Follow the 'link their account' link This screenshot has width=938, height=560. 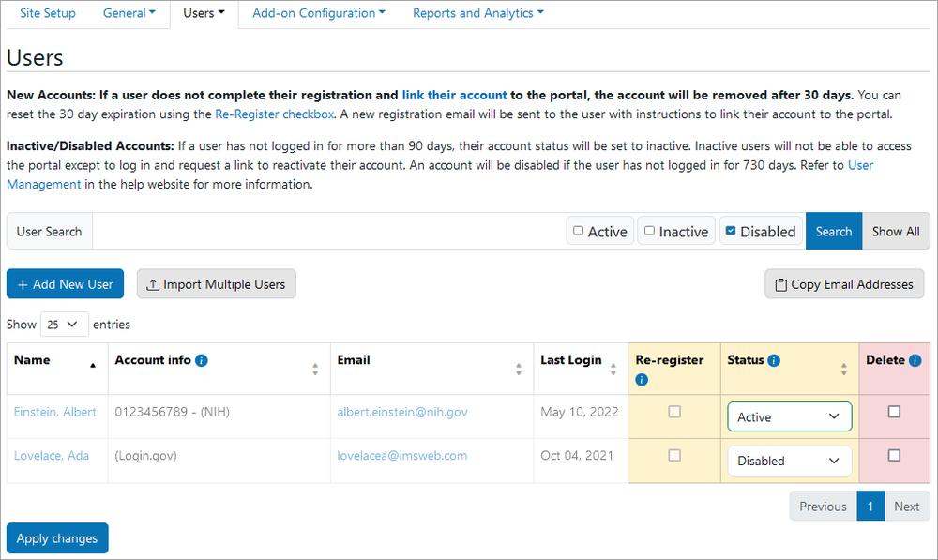click(454, 95)
